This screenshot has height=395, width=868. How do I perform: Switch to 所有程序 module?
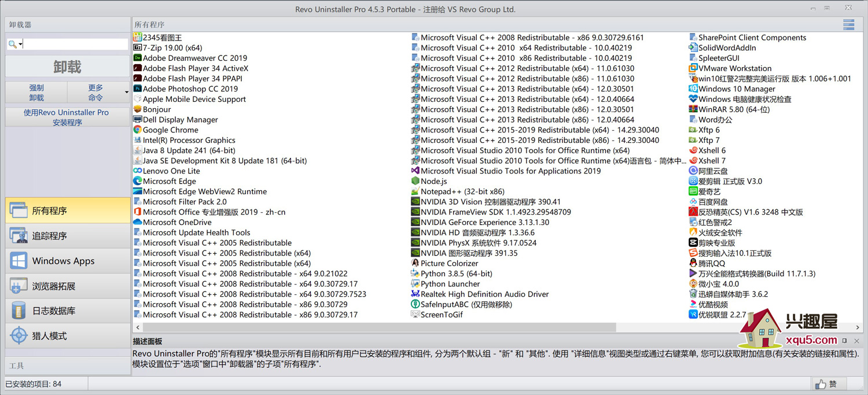(x=68, y=211)
